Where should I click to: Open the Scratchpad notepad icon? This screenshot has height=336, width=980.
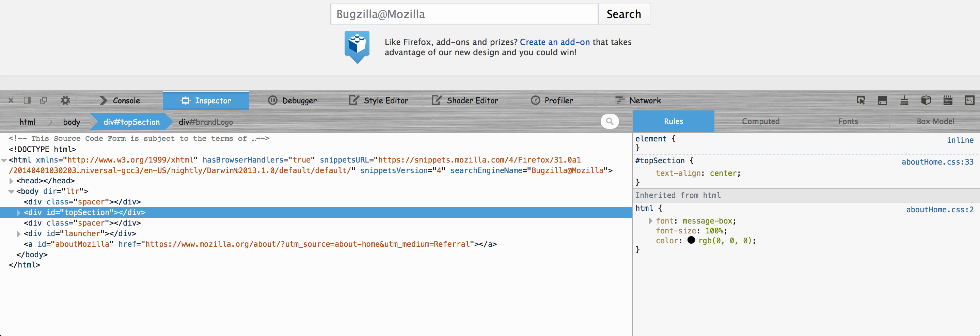pos(948,101)
